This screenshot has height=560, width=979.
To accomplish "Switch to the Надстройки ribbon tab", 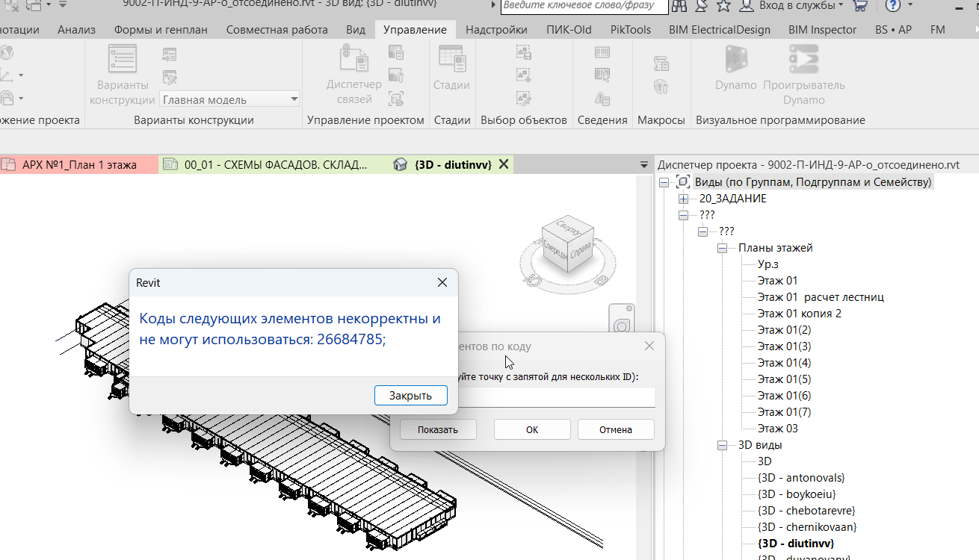I will tap(496, 30).
